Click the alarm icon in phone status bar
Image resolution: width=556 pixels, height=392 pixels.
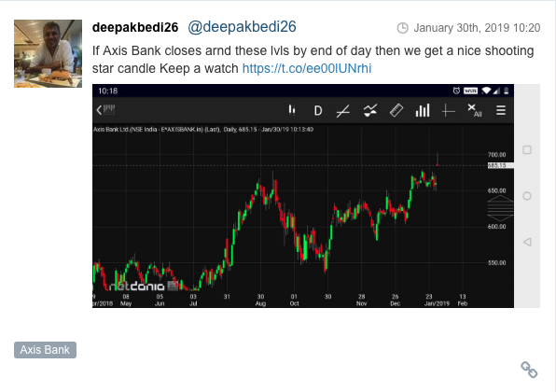coord(456,91)
